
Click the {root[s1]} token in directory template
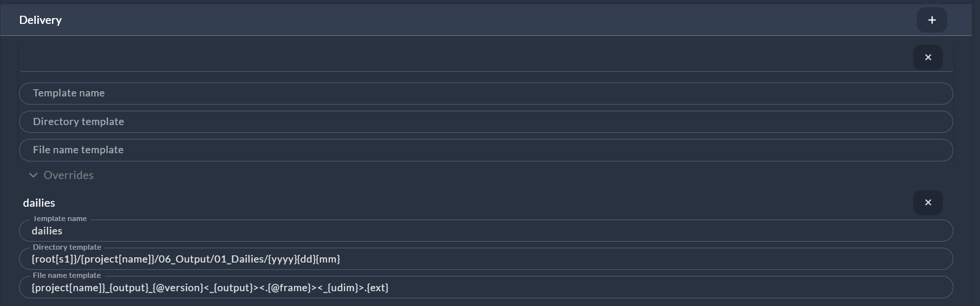52,259
